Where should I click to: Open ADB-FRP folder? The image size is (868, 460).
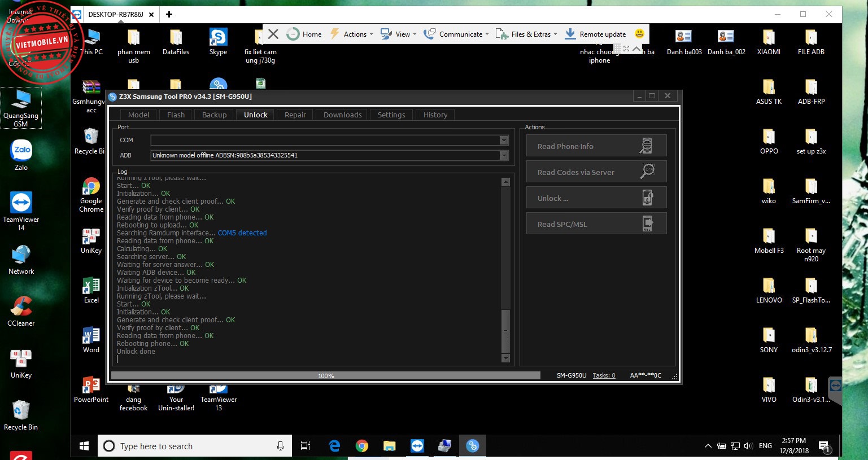[811, 92]
